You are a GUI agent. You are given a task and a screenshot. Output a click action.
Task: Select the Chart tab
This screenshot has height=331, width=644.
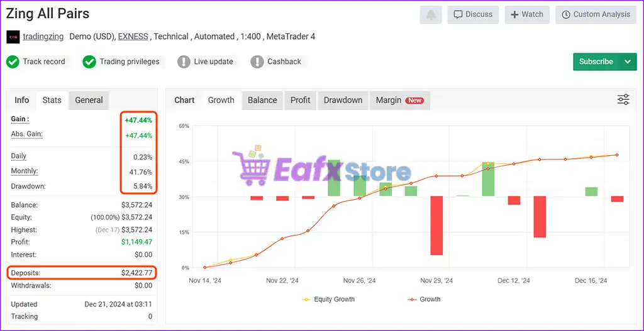(184, 100)
